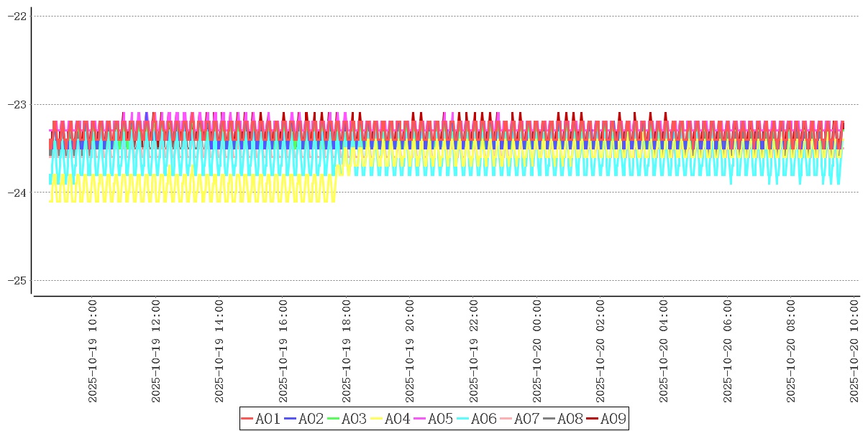
Task: Click the A09 dark red legend entry
Action: point(606,419)
